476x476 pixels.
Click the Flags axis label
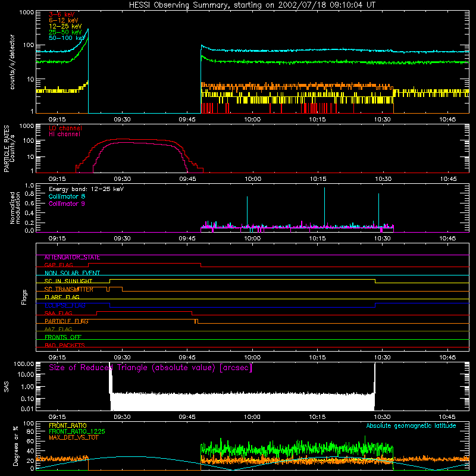tap(24, 297)
